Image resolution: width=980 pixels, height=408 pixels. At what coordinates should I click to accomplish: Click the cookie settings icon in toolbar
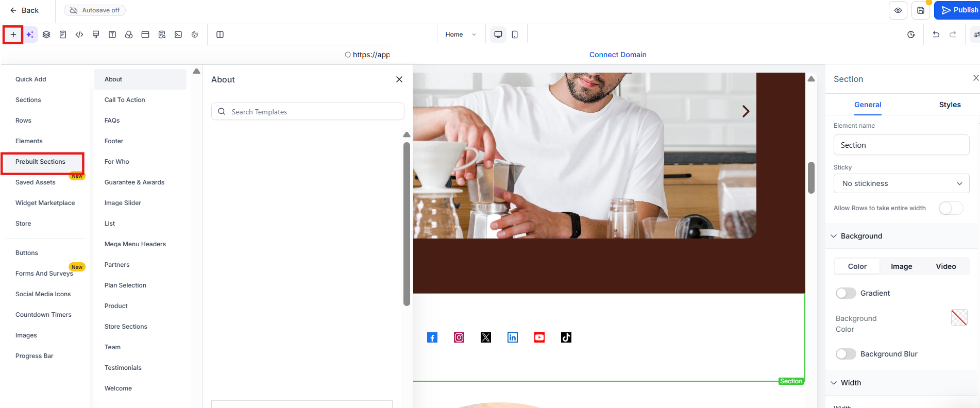(195, 35)
